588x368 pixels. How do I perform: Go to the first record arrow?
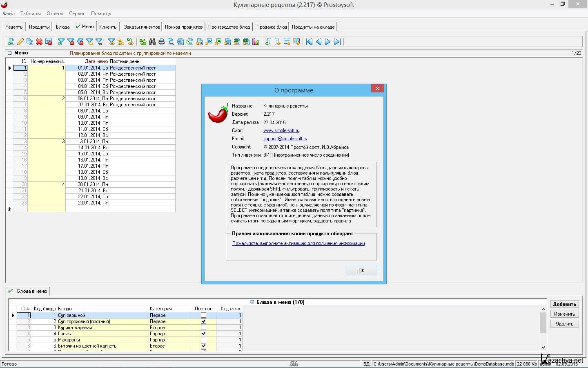coord(309,42)
